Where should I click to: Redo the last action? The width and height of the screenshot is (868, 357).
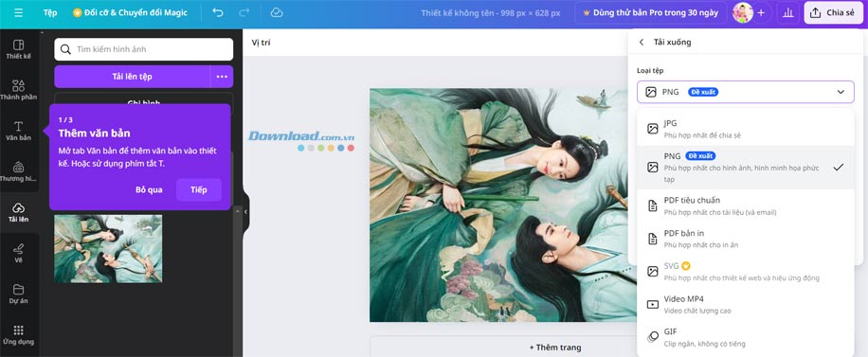[244, 12]
